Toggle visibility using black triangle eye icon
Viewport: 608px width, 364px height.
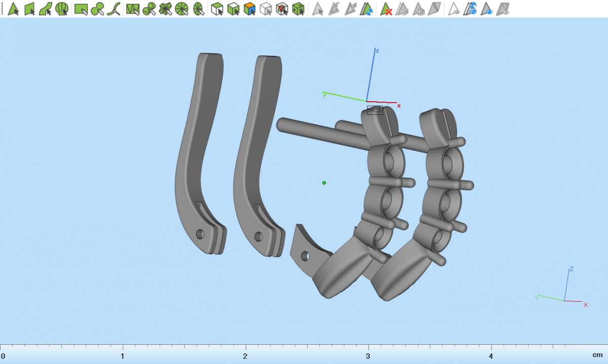(x=487, y=9)
